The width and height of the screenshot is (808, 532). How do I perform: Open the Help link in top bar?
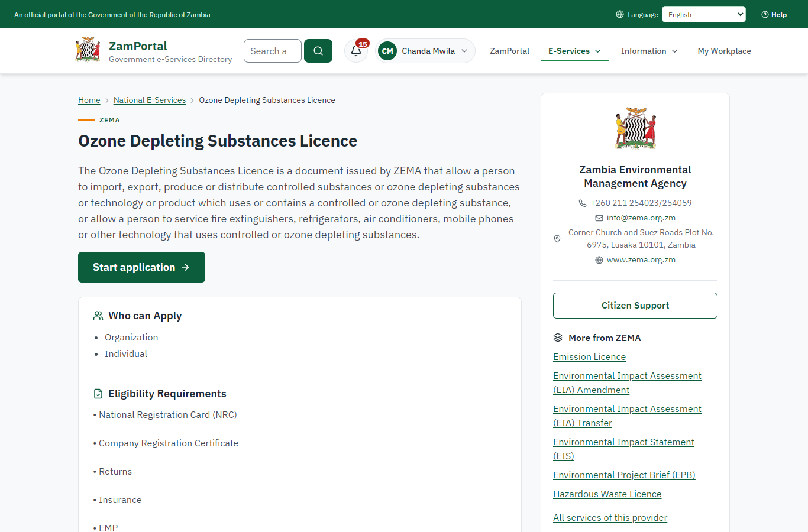click(774, 14)
